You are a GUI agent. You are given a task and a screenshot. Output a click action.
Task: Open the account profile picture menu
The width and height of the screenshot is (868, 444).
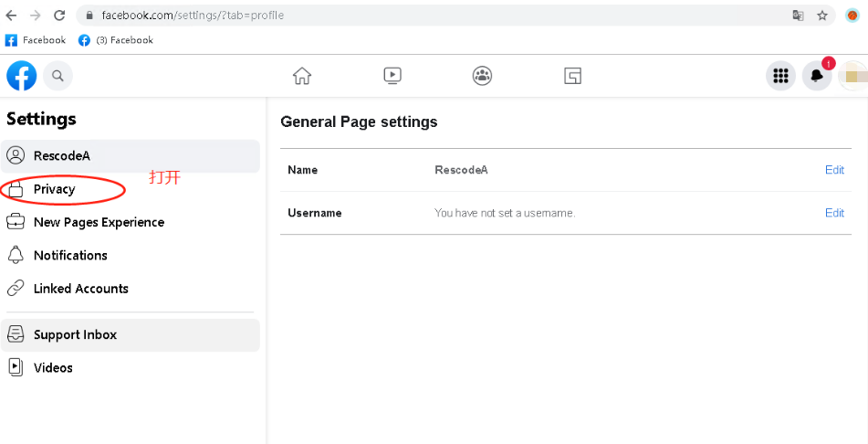853,77
